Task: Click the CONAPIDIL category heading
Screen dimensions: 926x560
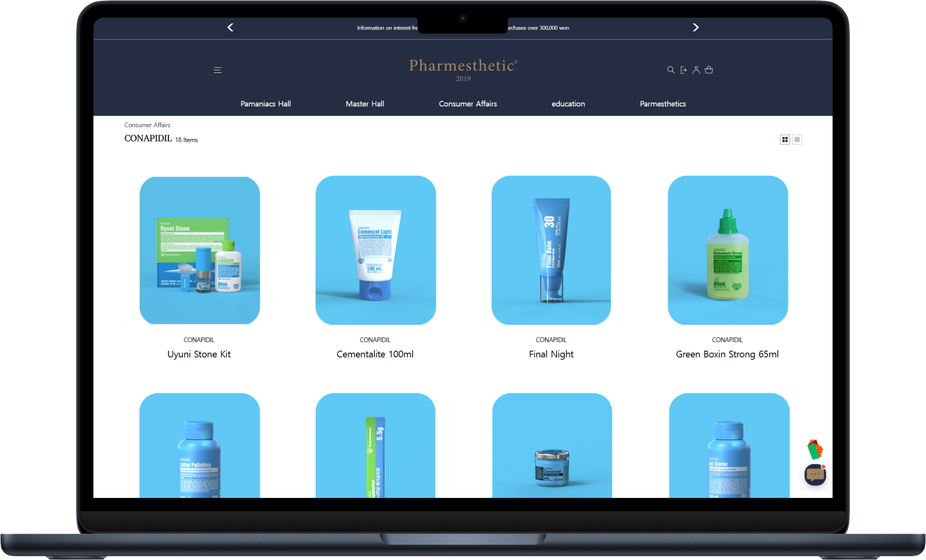Action: [148, 138]
